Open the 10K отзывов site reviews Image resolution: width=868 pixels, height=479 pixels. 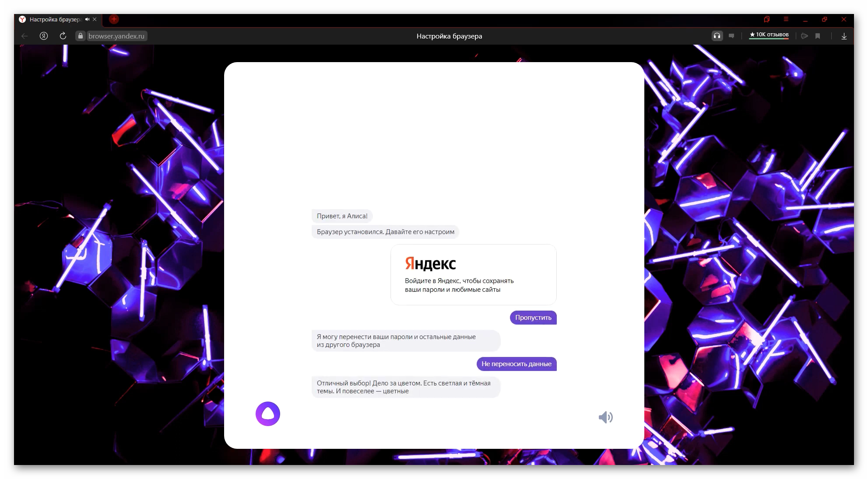pyautogui.click(x=769, y=35)
